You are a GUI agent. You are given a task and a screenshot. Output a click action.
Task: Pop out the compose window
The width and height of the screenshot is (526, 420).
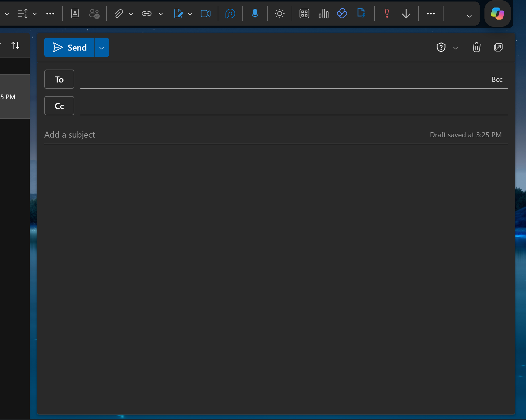pos(498,47)
